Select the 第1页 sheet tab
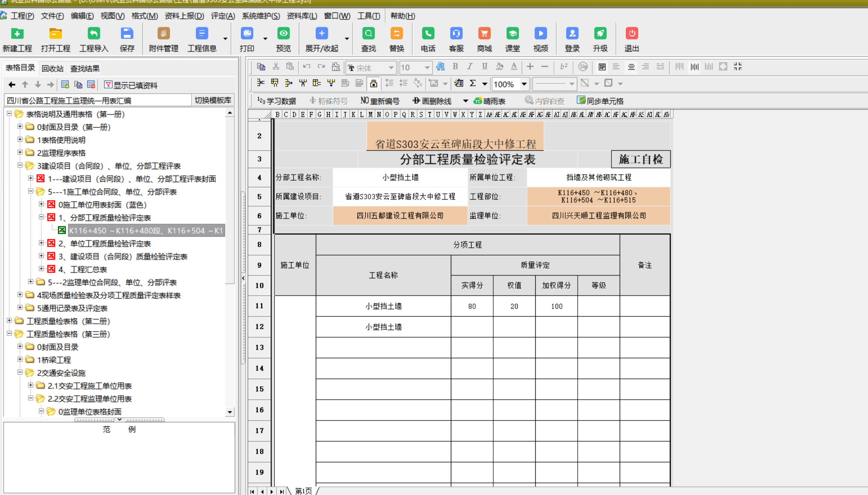Image resolution: width=868 pixels, height=495 pixels. coord(303,490)
